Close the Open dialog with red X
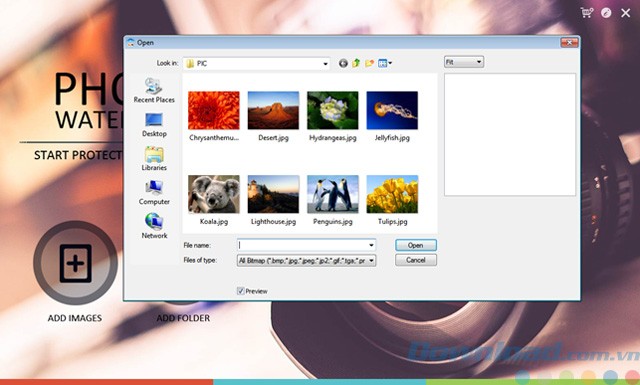 click(x=569, y=42)
